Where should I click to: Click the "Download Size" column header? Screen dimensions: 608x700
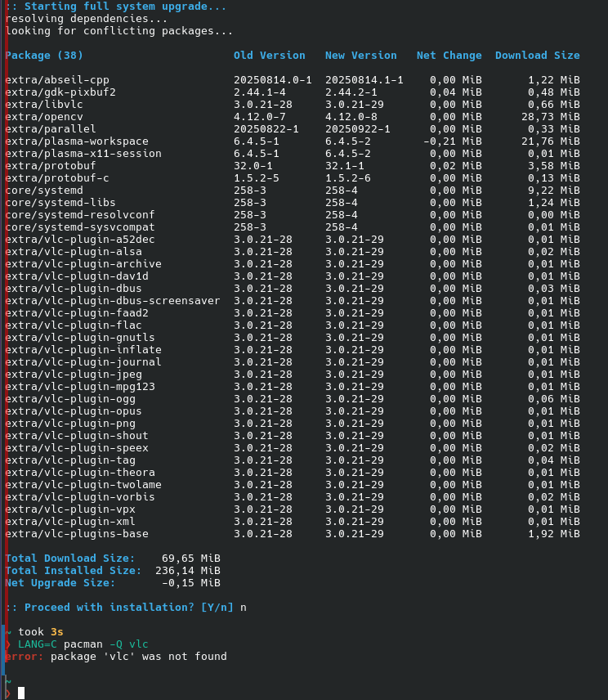pos(537,56)
